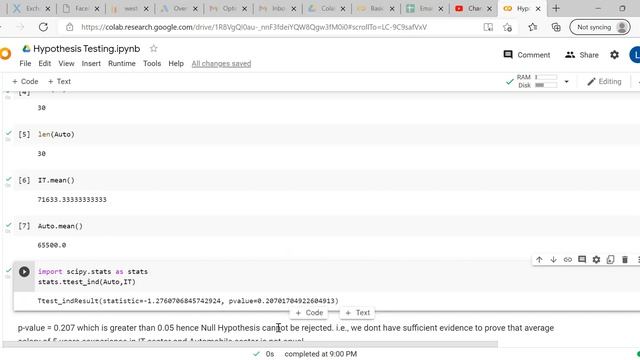Open the Tools menu
The width and height of the screenshot is (640, 360).
click(x=152, y=64)
